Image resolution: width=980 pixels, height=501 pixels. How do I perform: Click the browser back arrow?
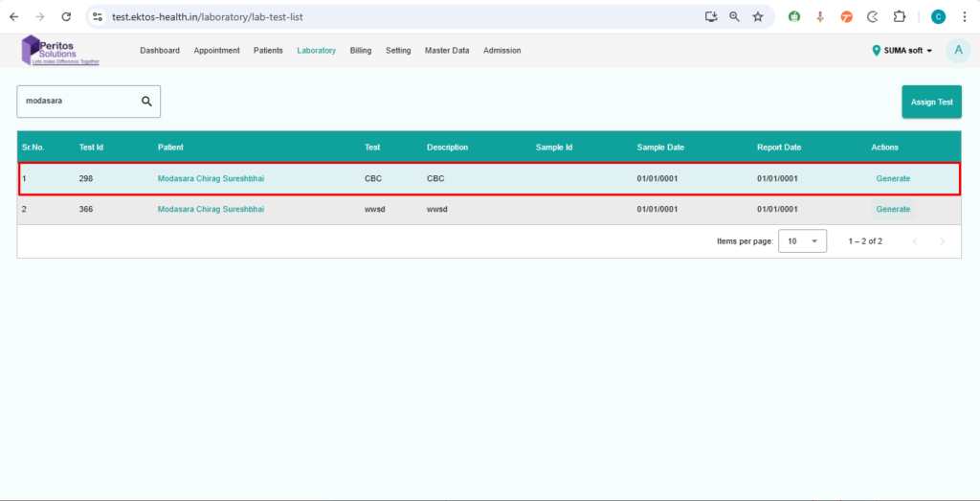click(13, 17)
